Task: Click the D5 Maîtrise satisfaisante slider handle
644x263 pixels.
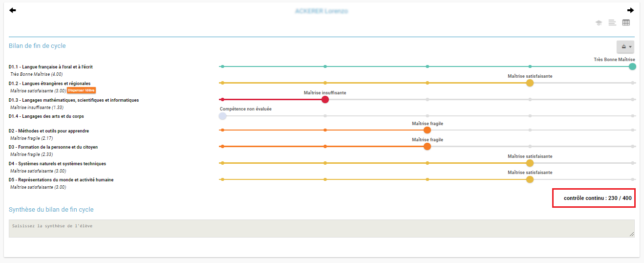Action: coord(530,179)
